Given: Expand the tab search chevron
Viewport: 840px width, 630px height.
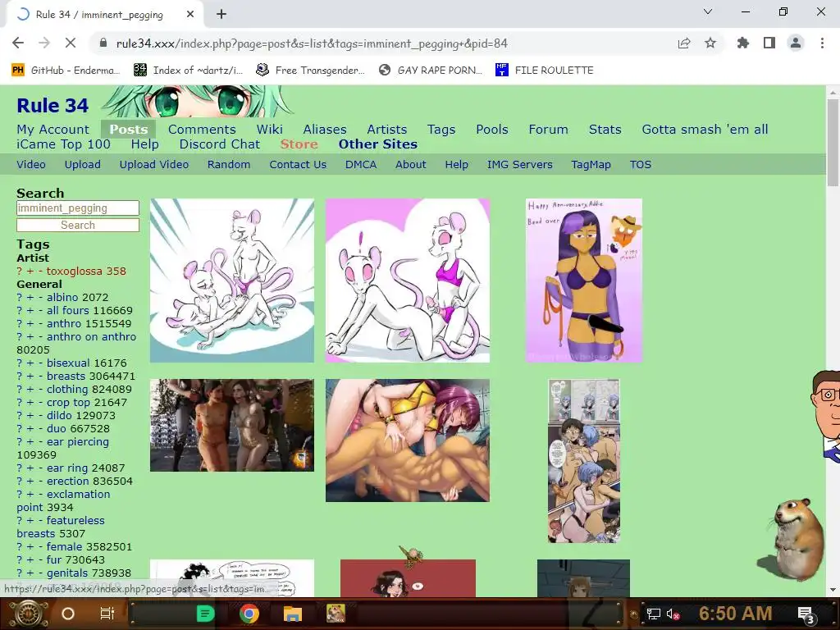Looking at the screenshot, I should coord(708,11).
